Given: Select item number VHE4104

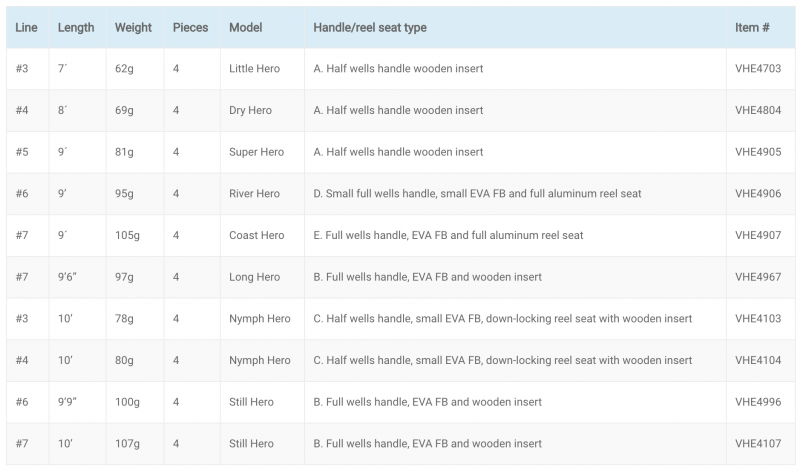Looking at the screenshot, I should tap(758, 360).
